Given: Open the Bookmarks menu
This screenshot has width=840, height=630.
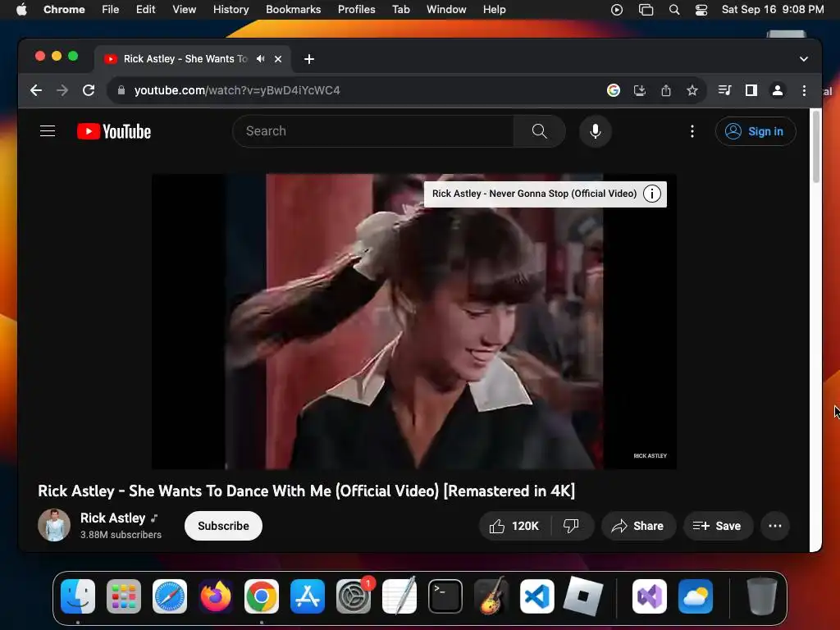Looking at the screenshot, I should (x=293, y=10).
